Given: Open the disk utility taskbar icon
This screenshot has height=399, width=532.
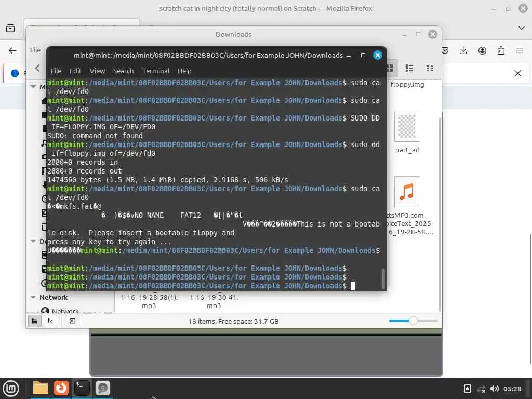Looking at the screenshot, I should pyautogui.click(x=102, y=388).
